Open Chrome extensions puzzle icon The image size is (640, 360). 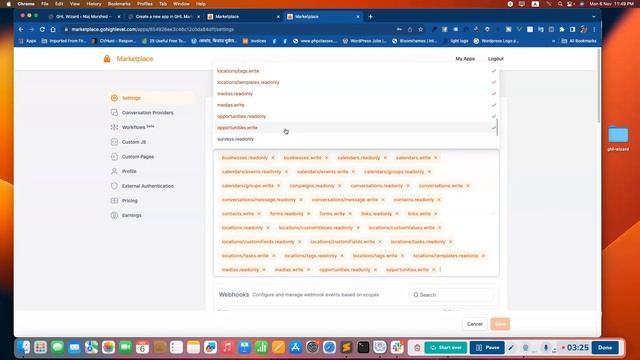pyautogui.click(x=562, y=29)
